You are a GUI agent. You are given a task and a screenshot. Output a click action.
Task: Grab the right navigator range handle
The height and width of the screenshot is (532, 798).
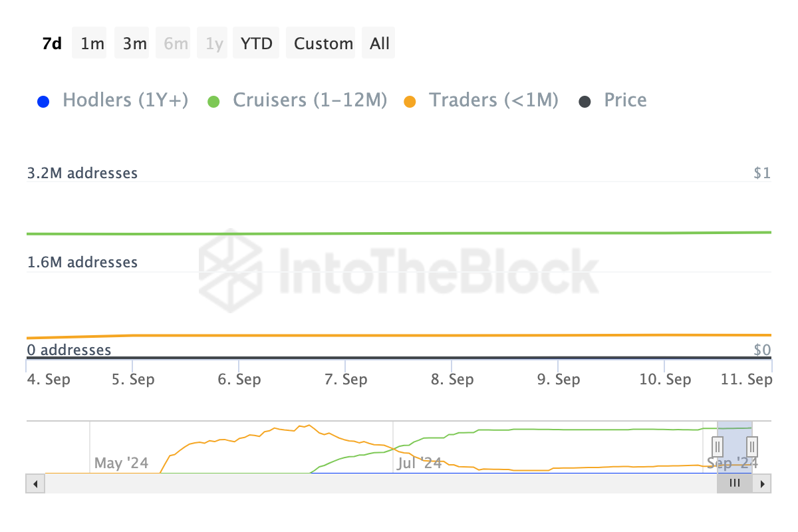752,445
